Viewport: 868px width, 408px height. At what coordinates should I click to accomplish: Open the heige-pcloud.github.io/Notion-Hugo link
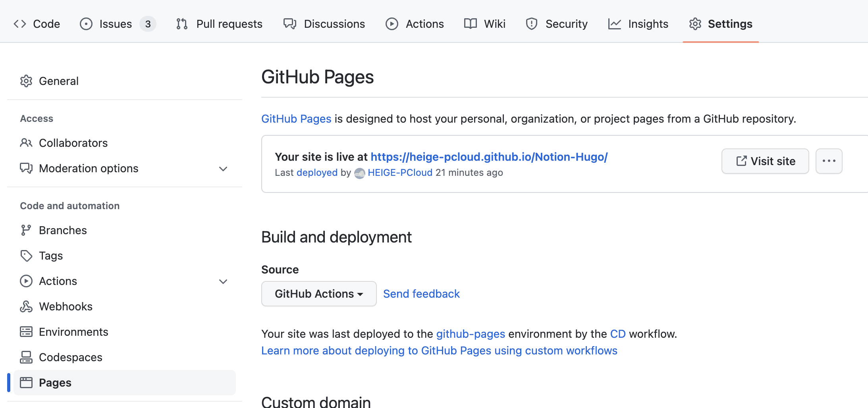489,157
